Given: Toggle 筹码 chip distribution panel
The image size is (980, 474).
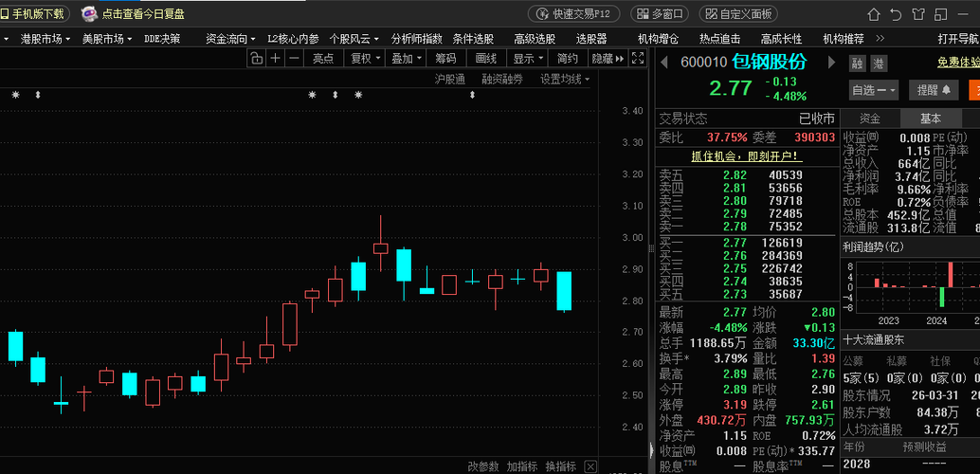Looking at the screenshot, I should (x=445, y=59).
